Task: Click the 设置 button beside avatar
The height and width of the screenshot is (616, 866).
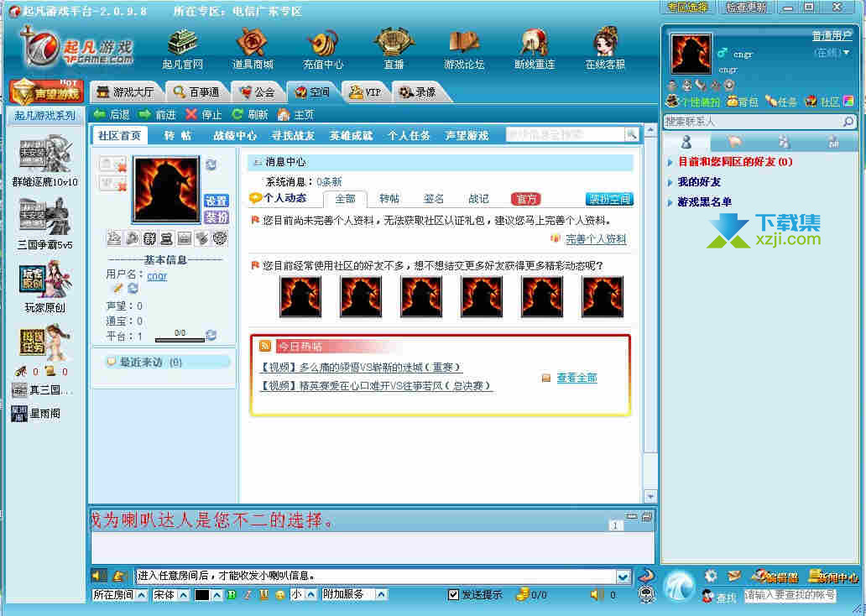Action: (216, 201)
